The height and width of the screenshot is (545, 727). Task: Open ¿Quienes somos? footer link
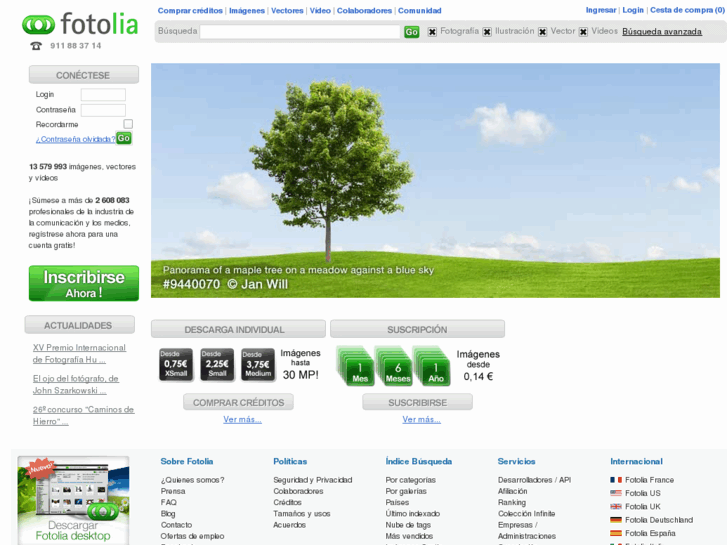point(192,480)
